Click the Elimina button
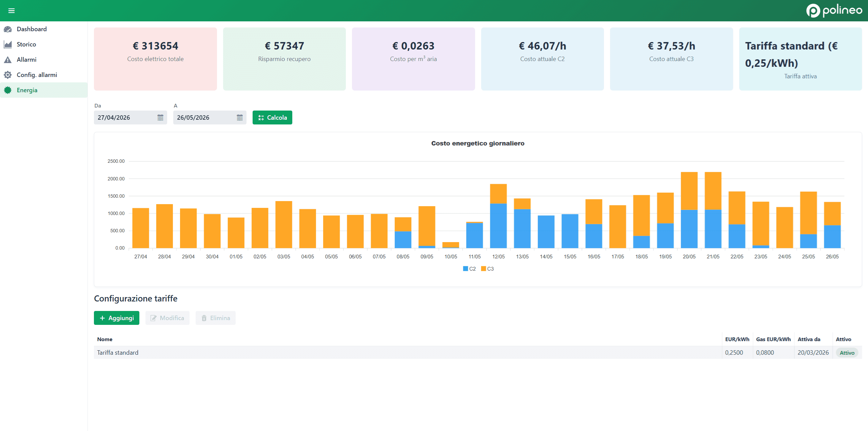Image resolution: width=868 pixels, height=431 pixels. [216, 318]
